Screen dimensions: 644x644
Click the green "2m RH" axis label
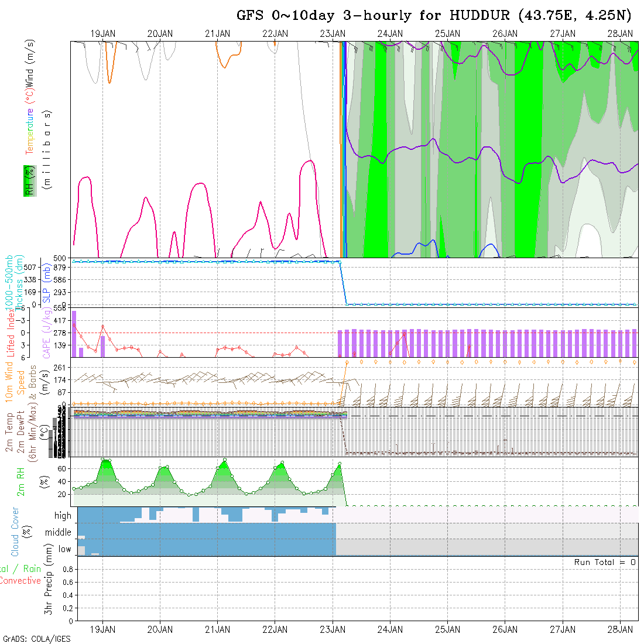[x=20, y=481]
